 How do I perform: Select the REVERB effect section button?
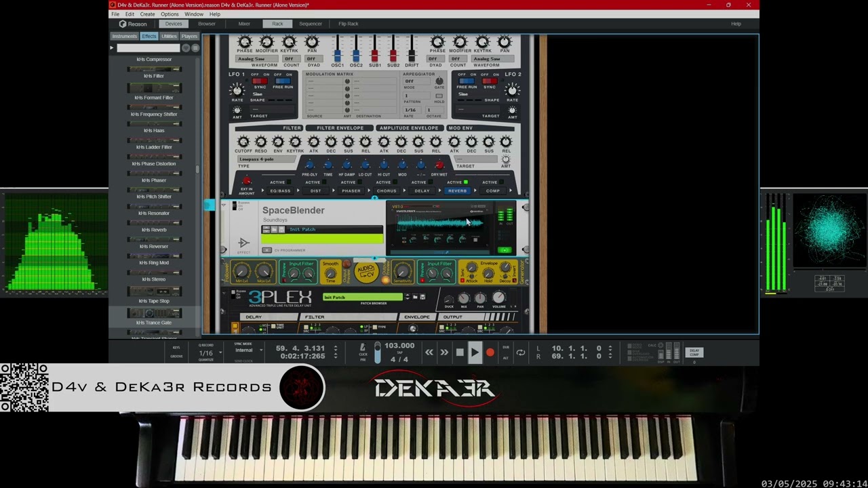click(457, 190)
